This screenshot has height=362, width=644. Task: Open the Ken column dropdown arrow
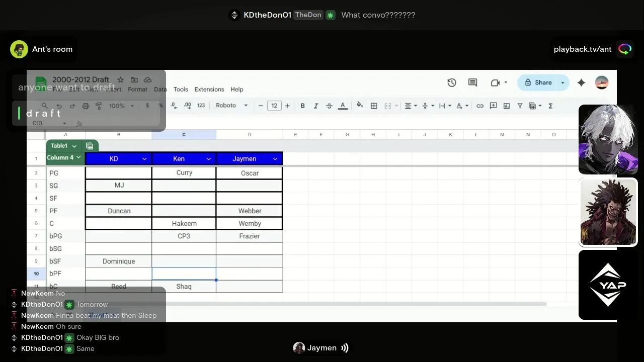(x=209, y=159)
